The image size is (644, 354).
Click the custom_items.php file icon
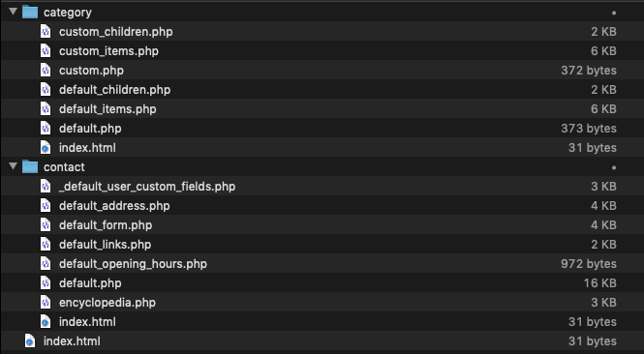click(x=46, y=51)
